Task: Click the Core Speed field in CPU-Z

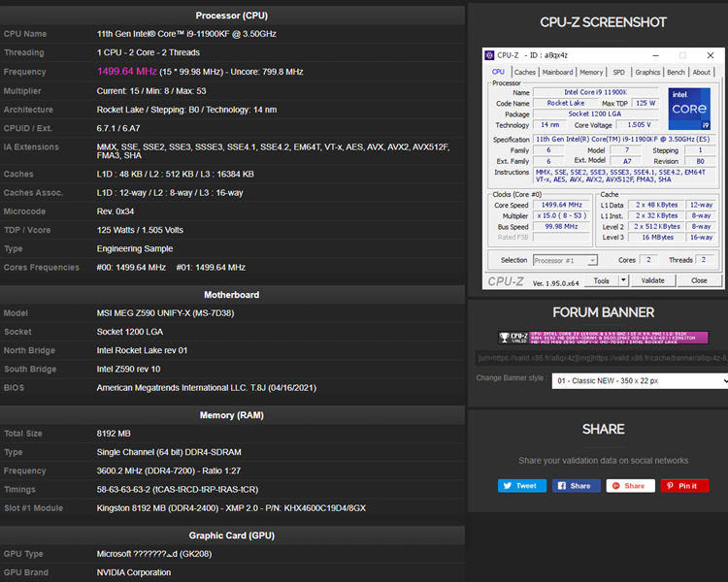Action: click(561, 205)
